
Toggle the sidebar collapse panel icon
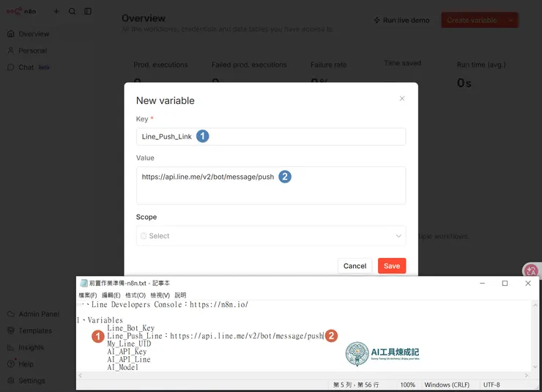[88, 12]
